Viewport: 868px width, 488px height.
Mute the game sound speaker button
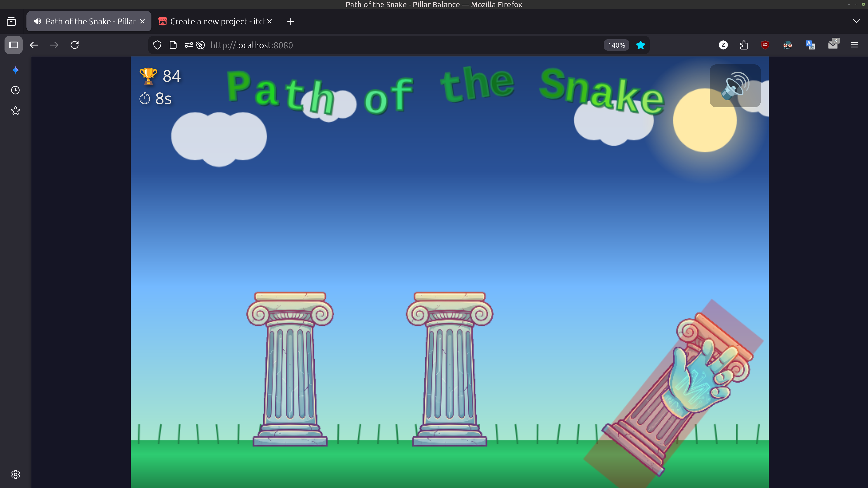click(735, 86)
